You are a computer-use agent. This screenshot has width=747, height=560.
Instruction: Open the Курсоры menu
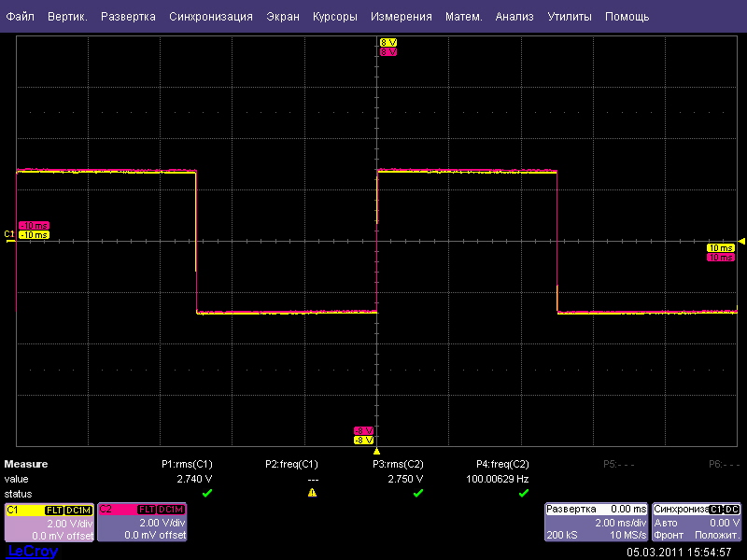(x=334, y=17)
